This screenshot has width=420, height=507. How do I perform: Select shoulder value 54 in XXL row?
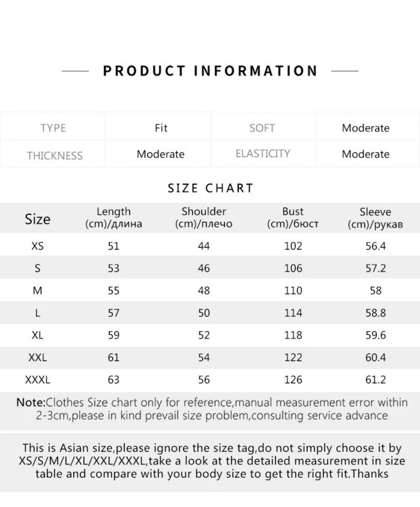204,357
